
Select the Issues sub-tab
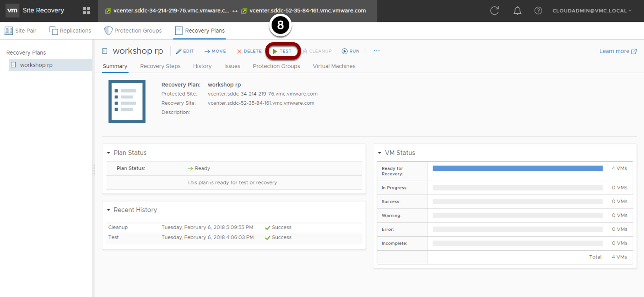[x=232, y=66]
